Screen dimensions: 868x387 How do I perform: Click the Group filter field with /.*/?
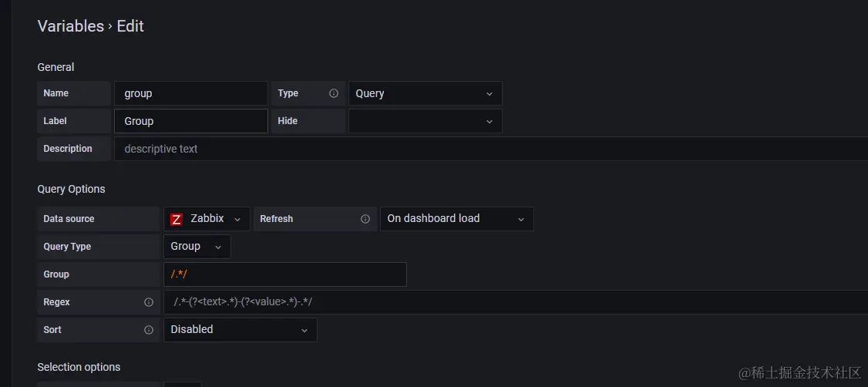tap(284, 274)
